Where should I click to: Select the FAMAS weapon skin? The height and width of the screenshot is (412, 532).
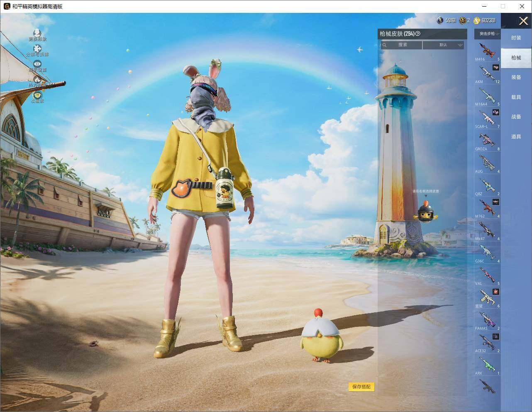[487, 321]
